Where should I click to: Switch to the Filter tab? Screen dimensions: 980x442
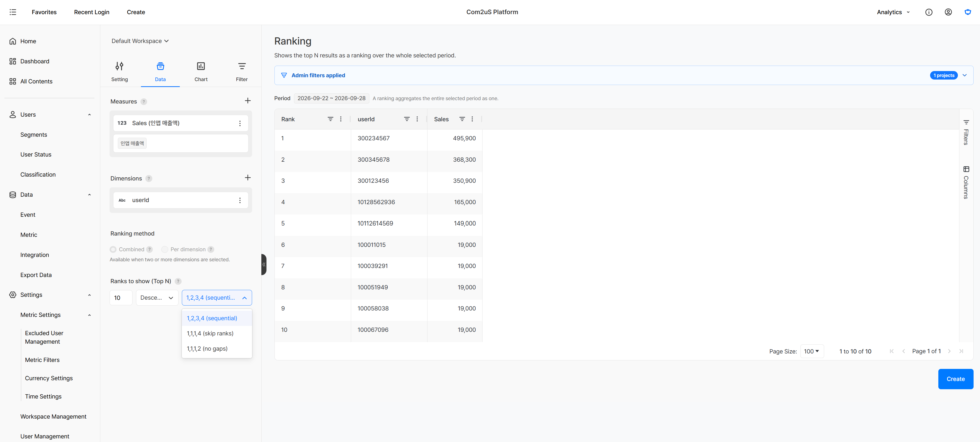pos(242,72)
